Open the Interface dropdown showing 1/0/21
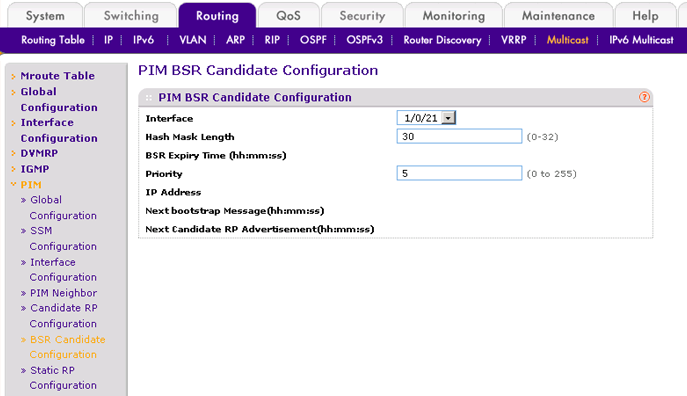 pos(426,118)
